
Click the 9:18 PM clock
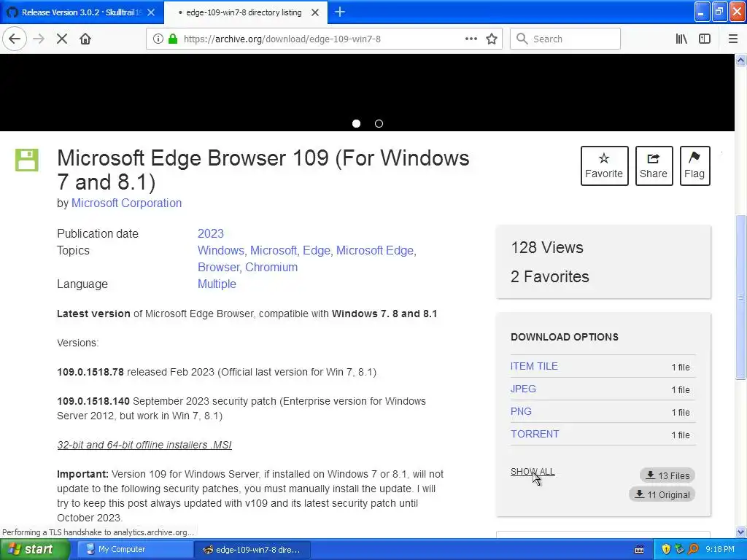720,549
